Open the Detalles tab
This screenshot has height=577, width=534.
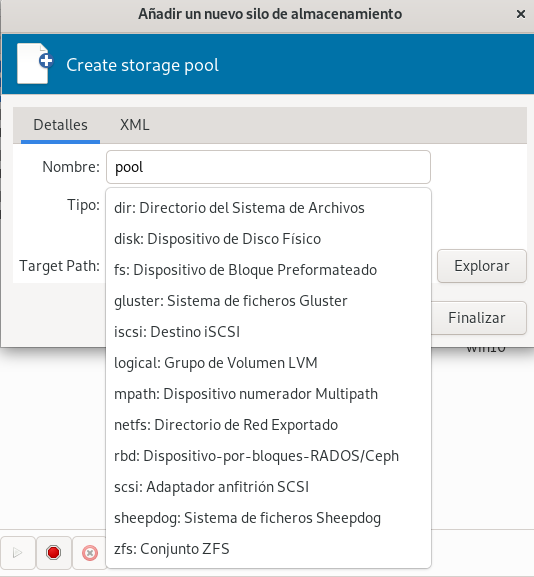(60, 125)
